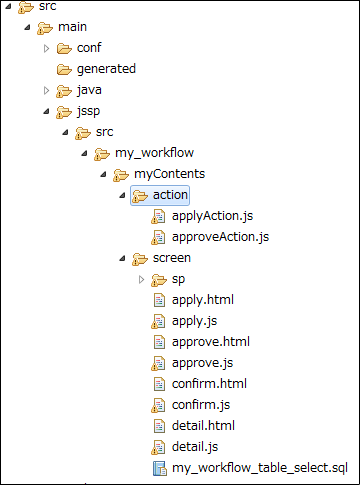Collapse the my_workflow folder arrow
The image size is (360, 485).
[85, 153]
